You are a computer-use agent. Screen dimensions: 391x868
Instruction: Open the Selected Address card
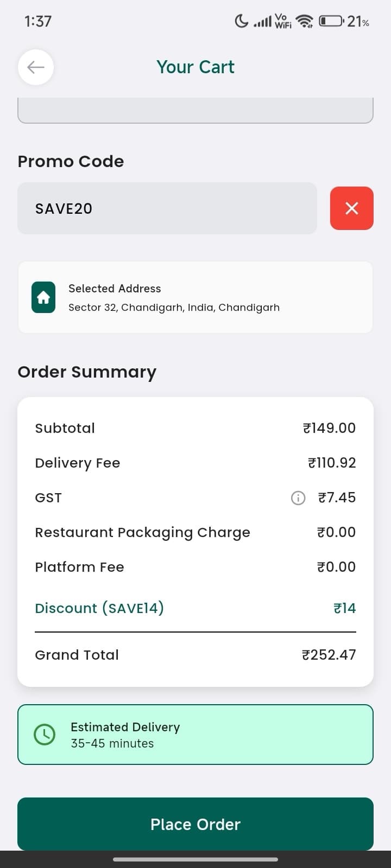(195, 297)
